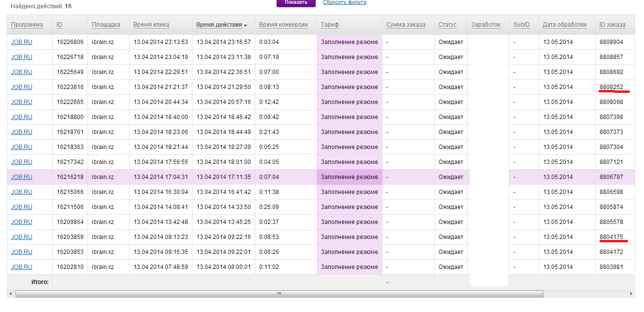Click action time 13.04.2014 18:44:49
Screen dimensions: 644x312
(x=223, y=132)
